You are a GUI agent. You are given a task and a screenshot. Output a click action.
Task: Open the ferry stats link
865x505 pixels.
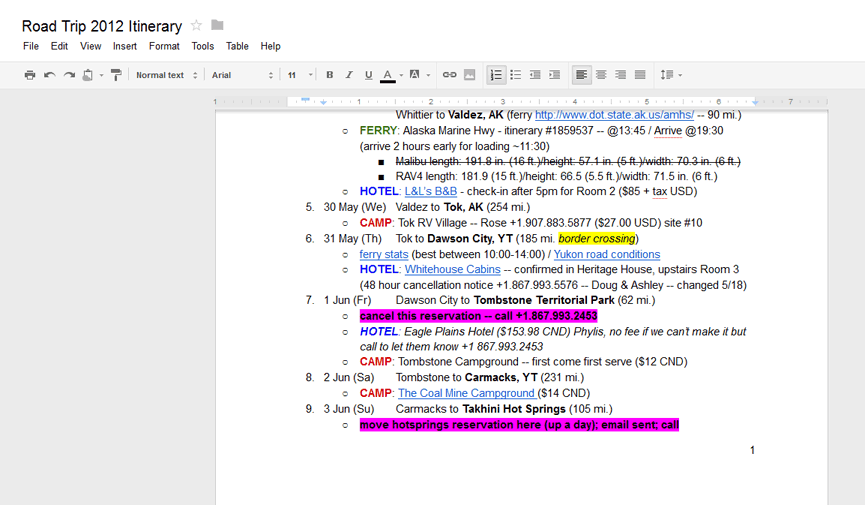coord(383,254)
